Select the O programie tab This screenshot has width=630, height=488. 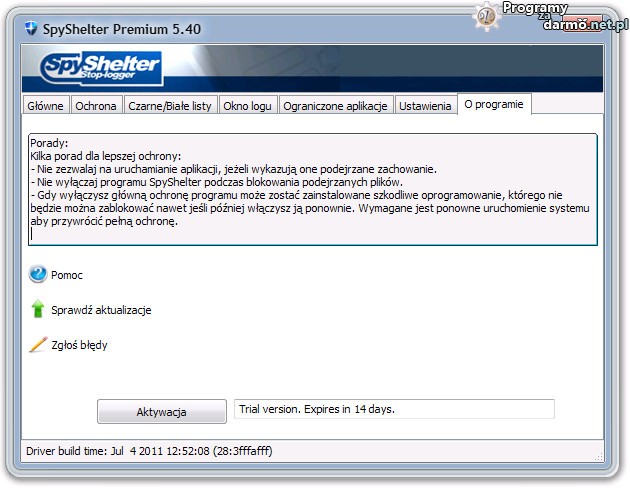(495, 104)
